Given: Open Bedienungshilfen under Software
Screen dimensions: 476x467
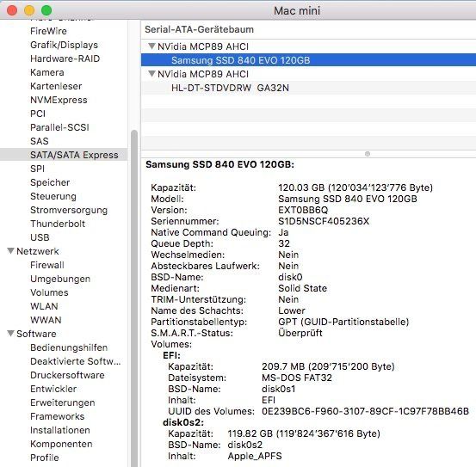Looking at the screenshot, I should (69, 347).
